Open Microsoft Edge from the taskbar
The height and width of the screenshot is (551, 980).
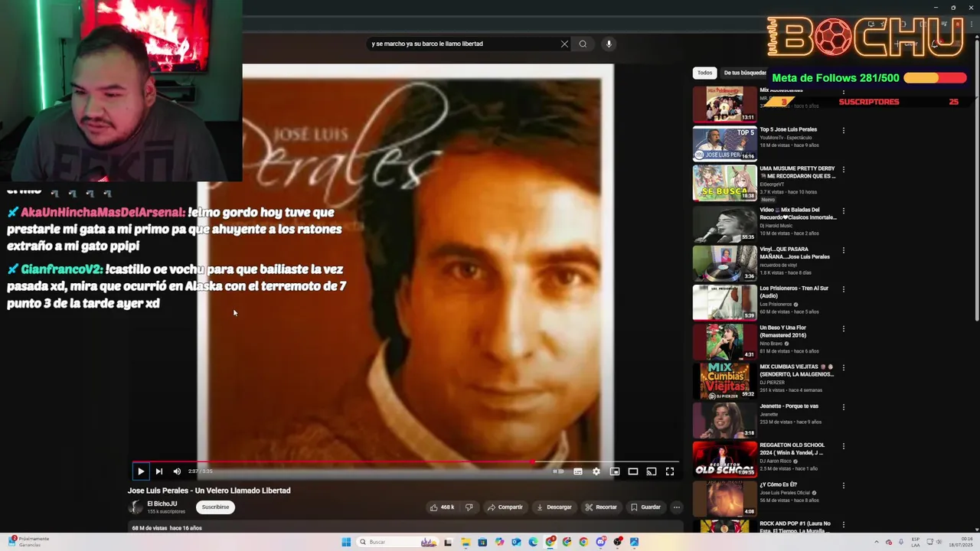[533, 542]
